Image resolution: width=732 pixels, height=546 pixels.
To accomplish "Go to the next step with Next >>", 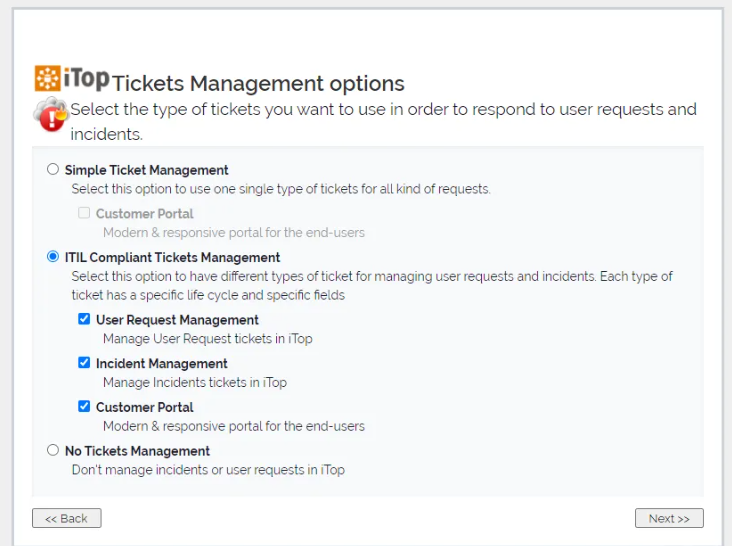I will click(x=669, y=518).
